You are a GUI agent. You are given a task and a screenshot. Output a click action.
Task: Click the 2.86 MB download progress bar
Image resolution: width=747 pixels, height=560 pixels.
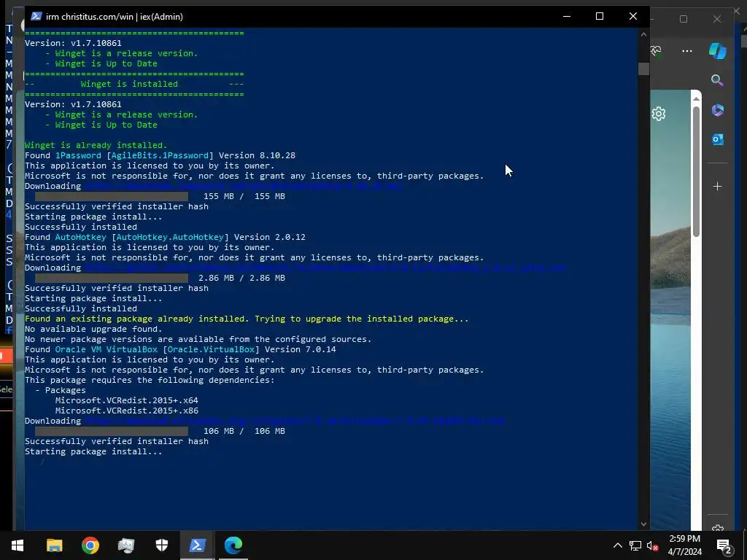[112, 278]
